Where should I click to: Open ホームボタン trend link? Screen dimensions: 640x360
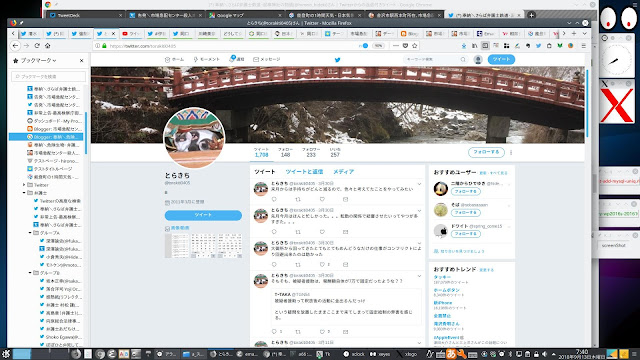click(x=447, y=290)
